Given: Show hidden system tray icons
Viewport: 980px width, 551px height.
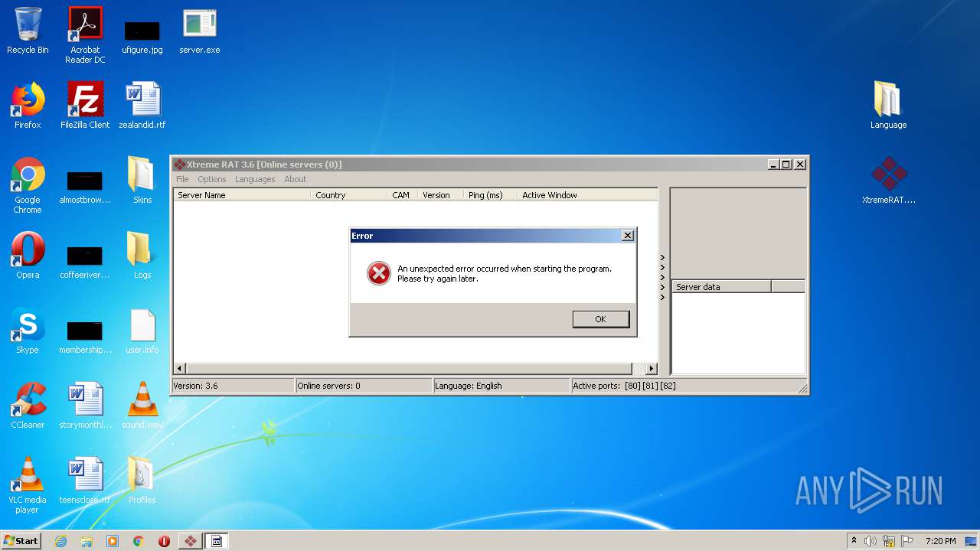Looking at the screenshot, I should (x=854, y=541).
